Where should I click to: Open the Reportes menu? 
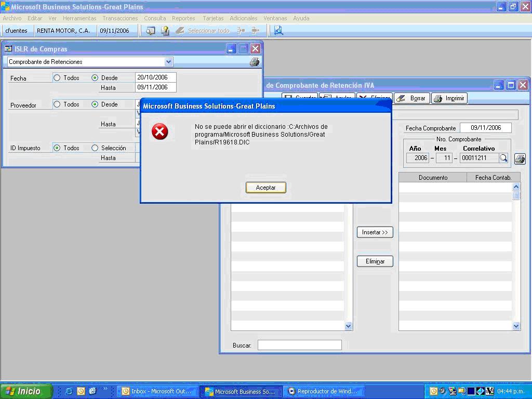[183, 18]
